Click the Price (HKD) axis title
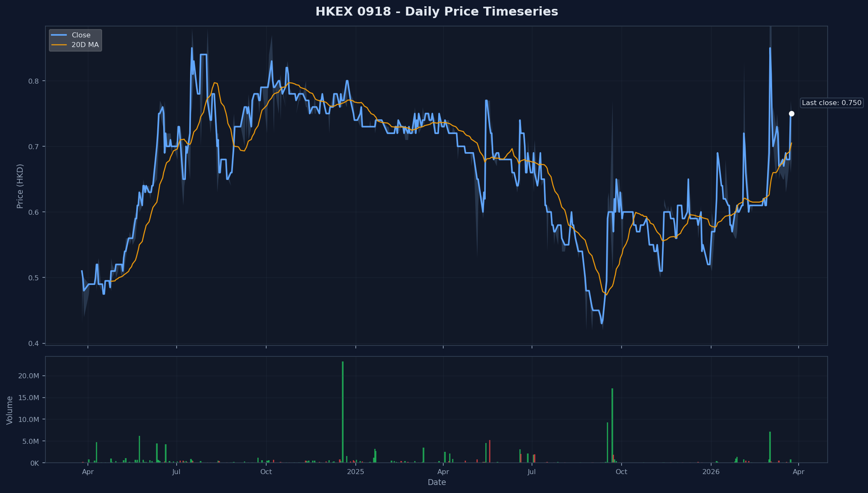This screenshot has height=493, width=868. (x=20, y=186)
